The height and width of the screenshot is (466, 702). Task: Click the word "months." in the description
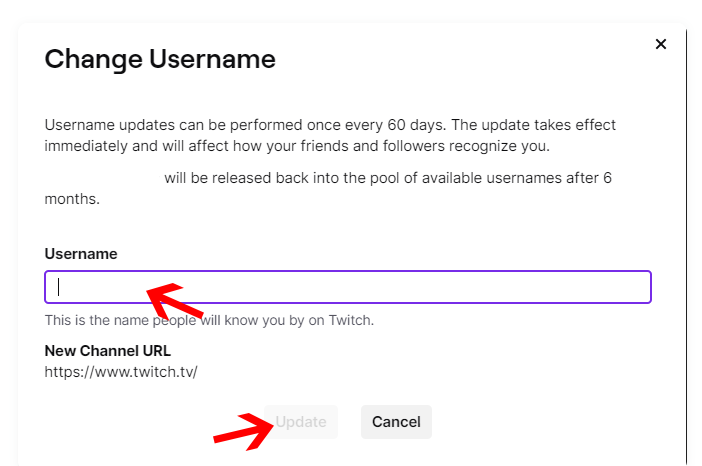click(x=72, y=199)
